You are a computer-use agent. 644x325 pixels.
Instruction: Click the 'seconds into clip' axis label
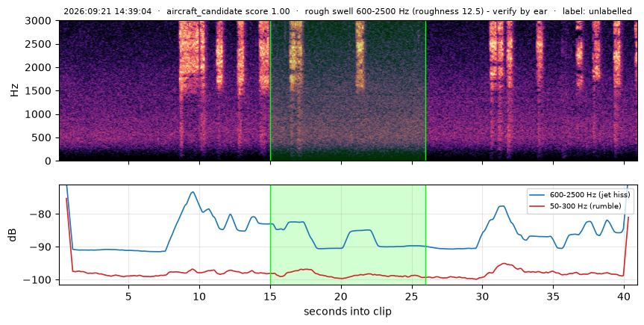(x=348, y=312)
